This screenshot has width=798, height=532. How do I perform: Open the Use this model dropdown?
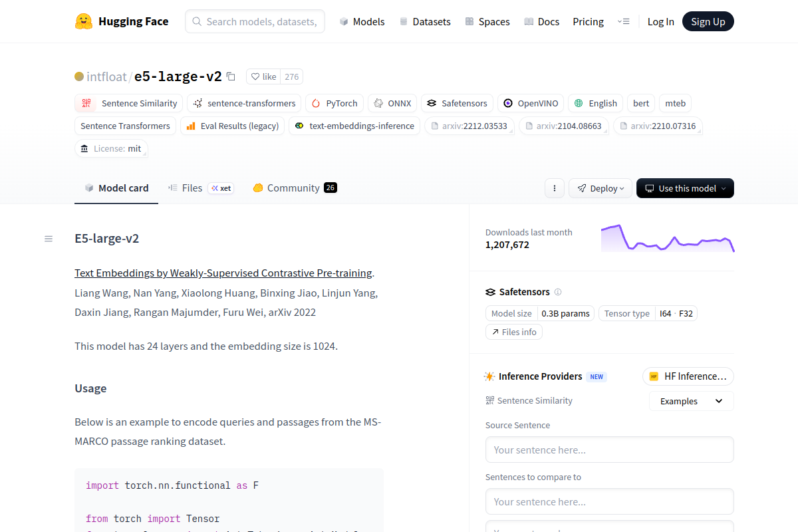click(685, 188)
